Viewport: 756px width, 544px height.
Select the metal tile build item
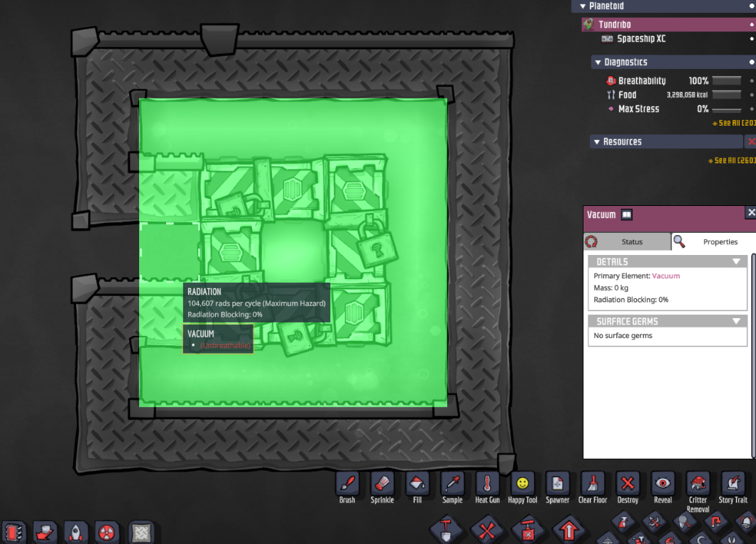pos(141,533)
